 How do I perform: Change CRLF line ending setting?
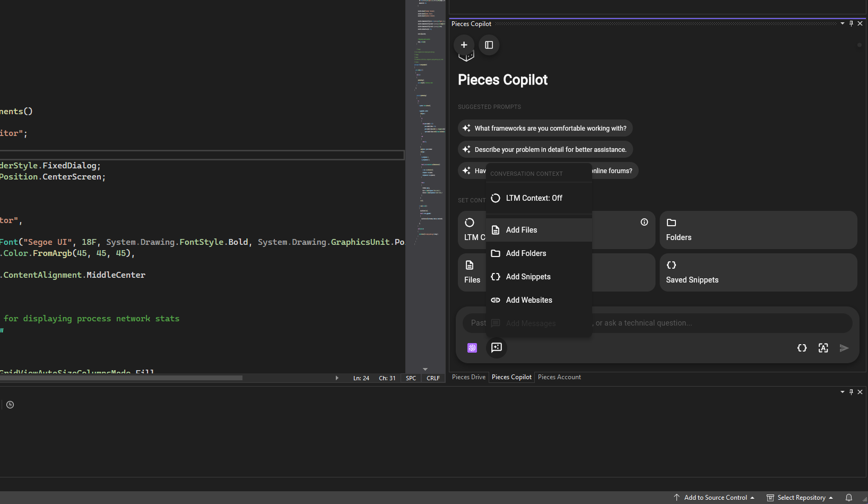coord(433,378)
